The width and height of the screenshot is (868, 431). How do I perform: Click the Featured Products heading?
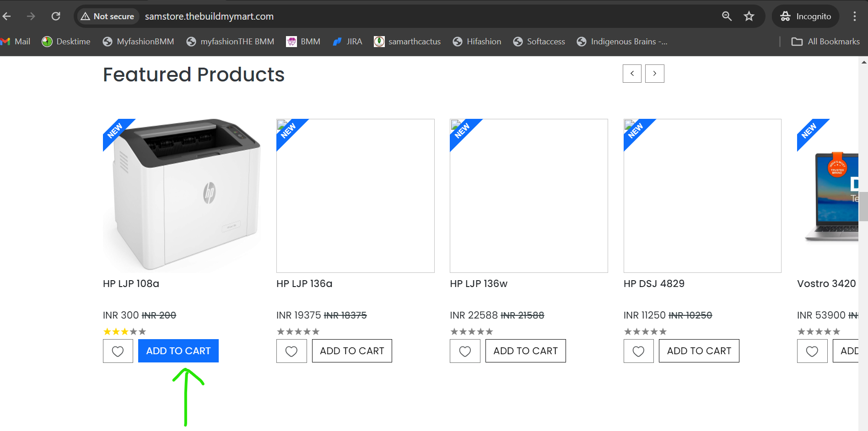(194, 74)
